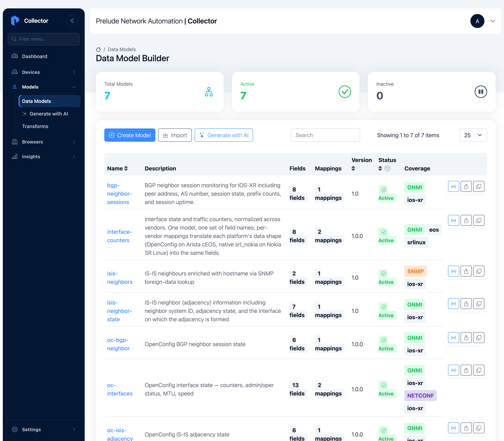Click duplicate icon for bgp-neighbor-sessions row
Image resolution: width=504 pixels, height=441 pixels.
479,187
